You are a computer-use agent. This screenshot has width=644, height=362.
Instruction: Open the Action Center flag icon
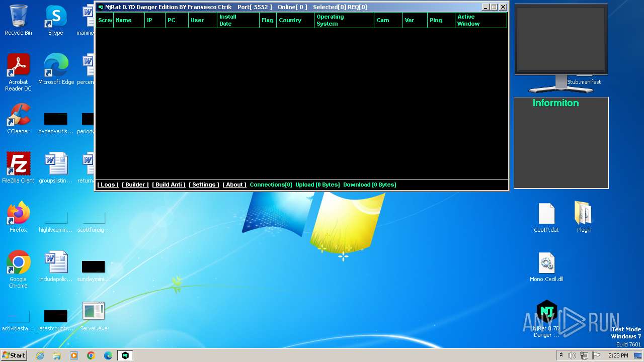596,355
